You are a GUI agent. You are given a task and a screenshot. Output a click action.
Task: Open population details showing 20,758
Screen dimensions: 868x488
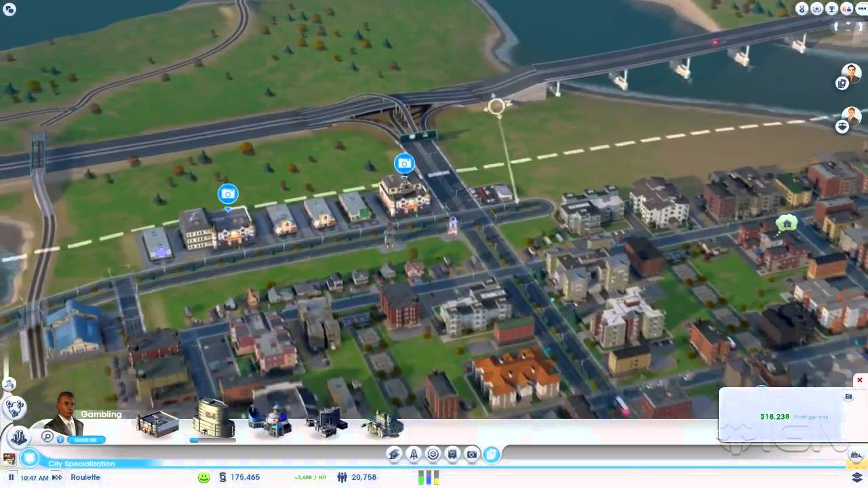coord(356,477)
